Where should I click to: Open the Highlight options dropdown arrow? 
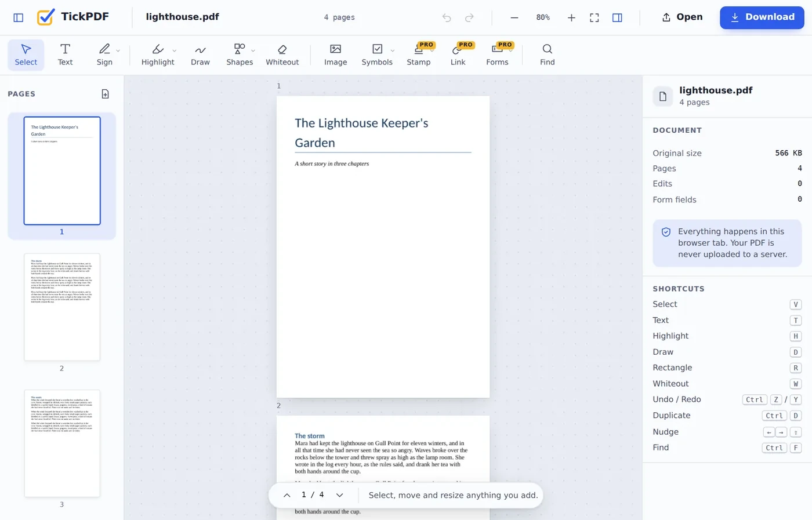click(x=175, y=50)
